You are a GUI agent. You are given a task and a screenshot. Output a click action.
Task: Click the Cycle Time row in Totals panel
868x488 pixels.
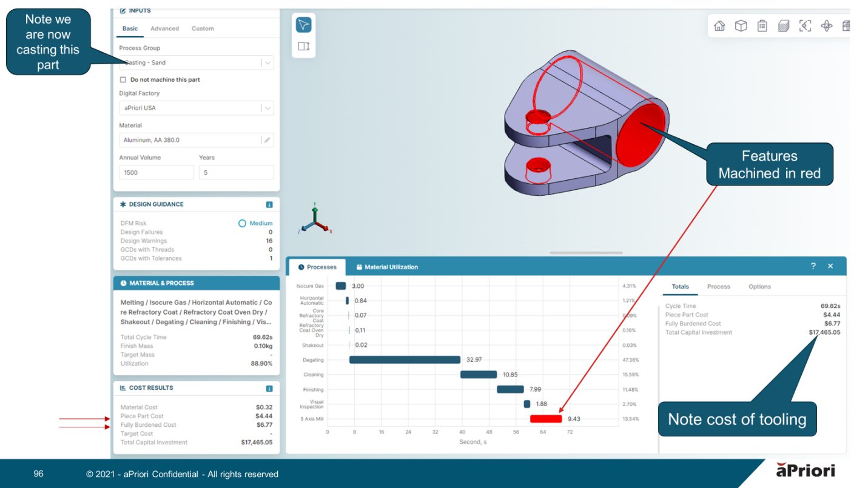(x=753, y=306)
